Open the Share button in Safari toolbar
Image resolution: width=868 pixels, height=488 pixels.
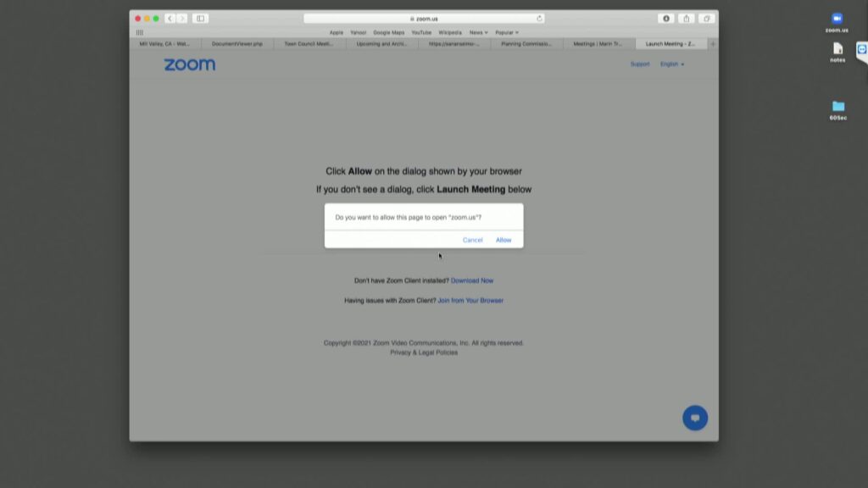tap(687, 19)
